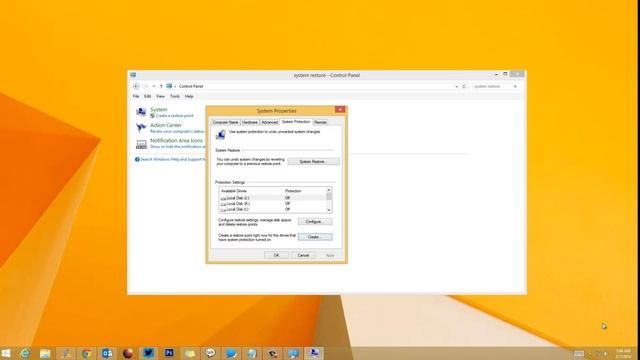
Task: Click the Action Center flag icon
Action: tap(141, 128)
